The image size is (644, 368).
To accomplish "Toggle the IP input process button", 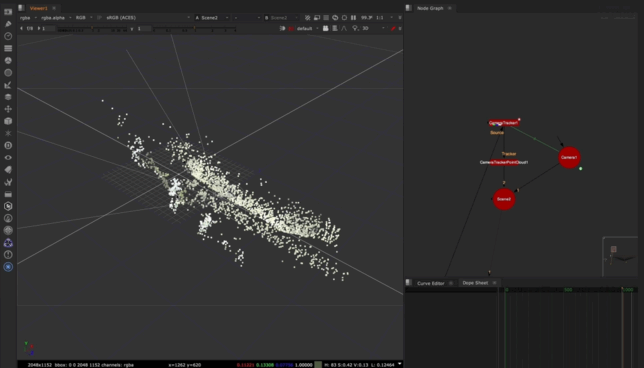I will tap(99, 18).
